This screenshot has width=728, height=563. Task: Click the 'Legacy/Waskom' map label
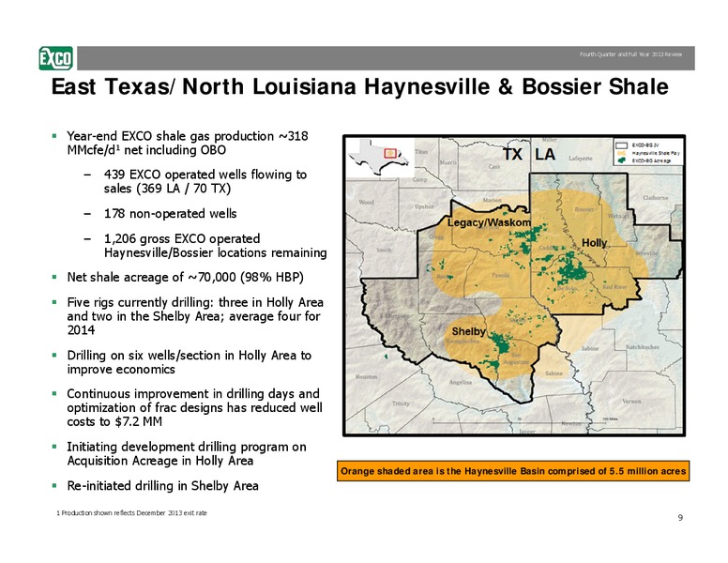coord(489,222)
